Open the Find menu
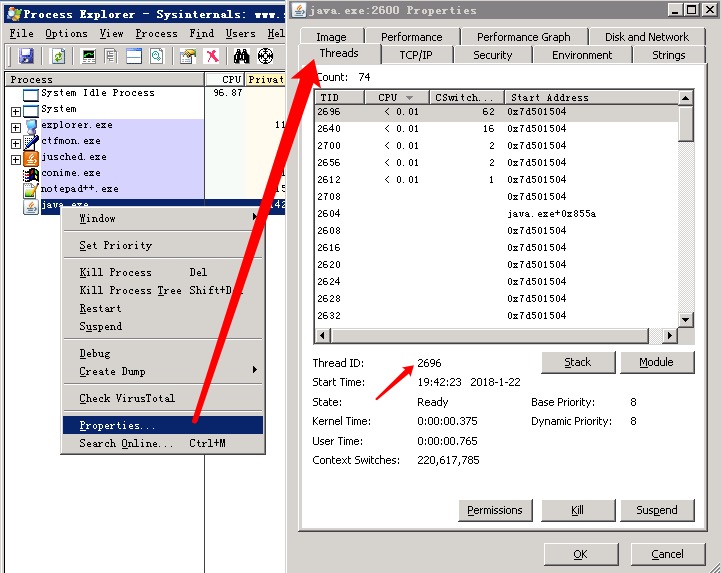Image resolution: width=721 pixels, height=573 pixels. click(x=201, y=34)
